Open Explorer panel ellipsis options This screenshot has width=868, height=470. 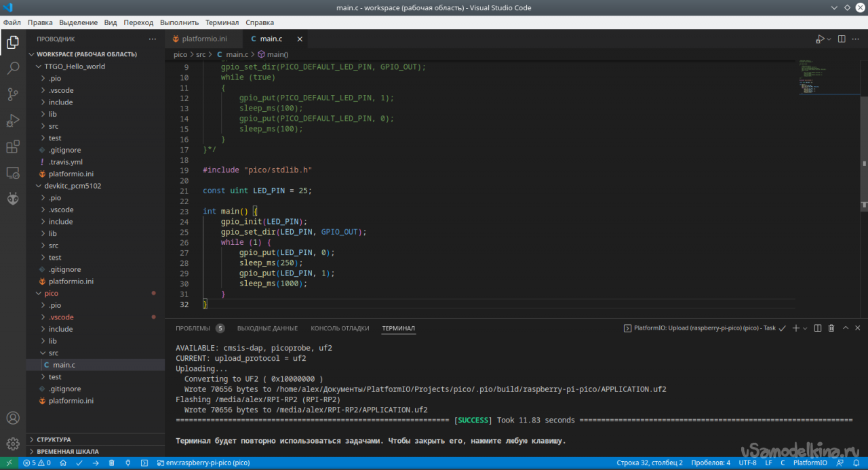click(152, 39)
